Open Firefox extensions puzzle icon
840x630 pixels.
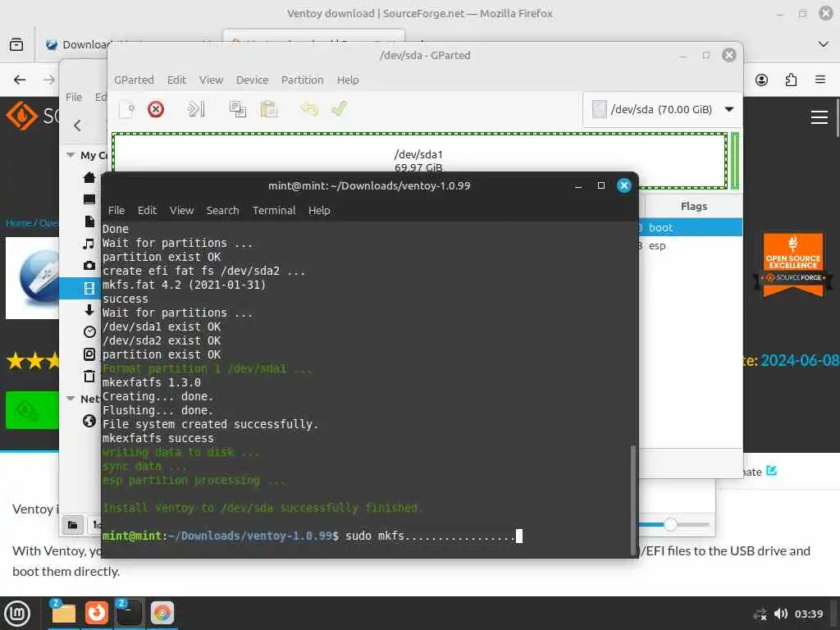point(791,80)
